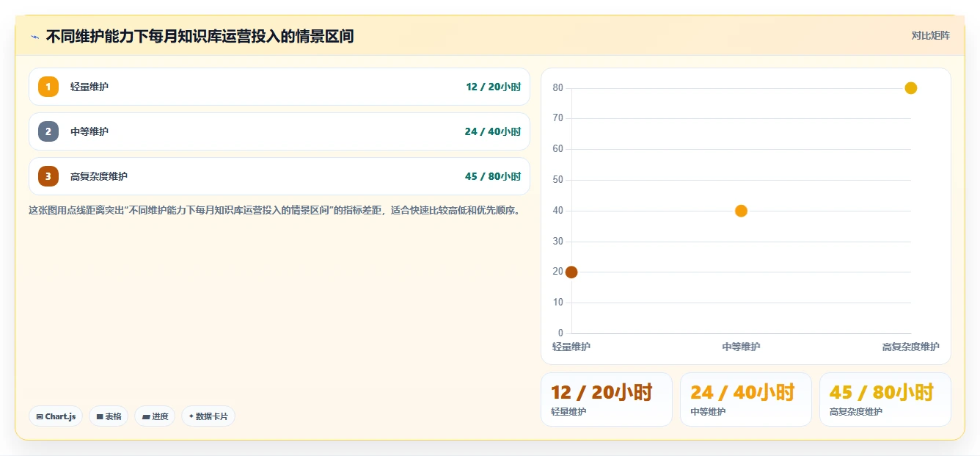
Task: Open the 24 / 40小时 data card
Action: (746, 399)
